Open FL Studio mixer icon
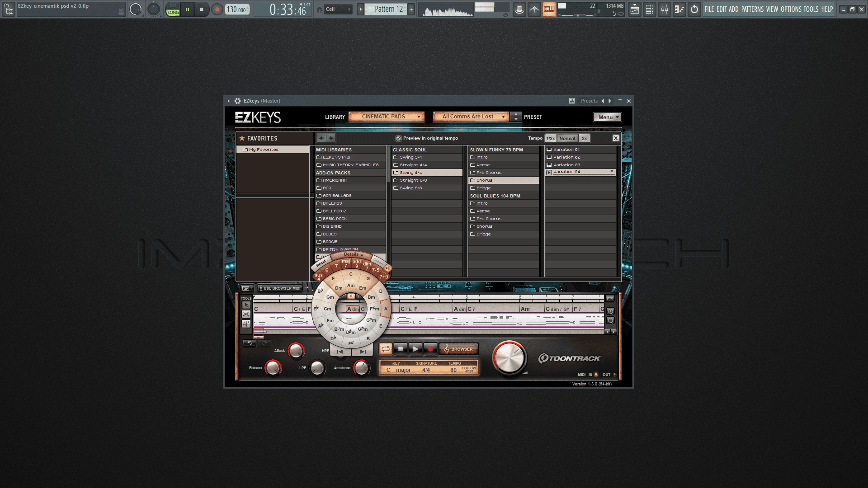868x488 pixels. 665,9
